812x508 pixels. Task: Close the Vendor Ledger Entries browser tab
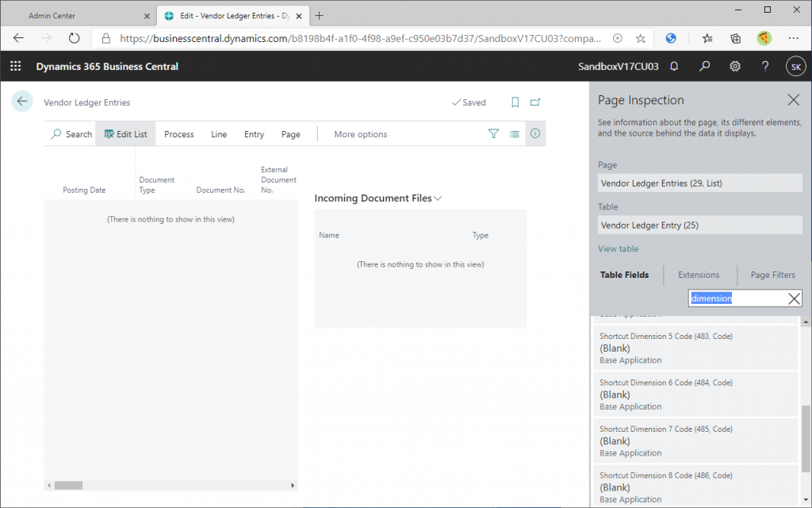pos(299,16)
